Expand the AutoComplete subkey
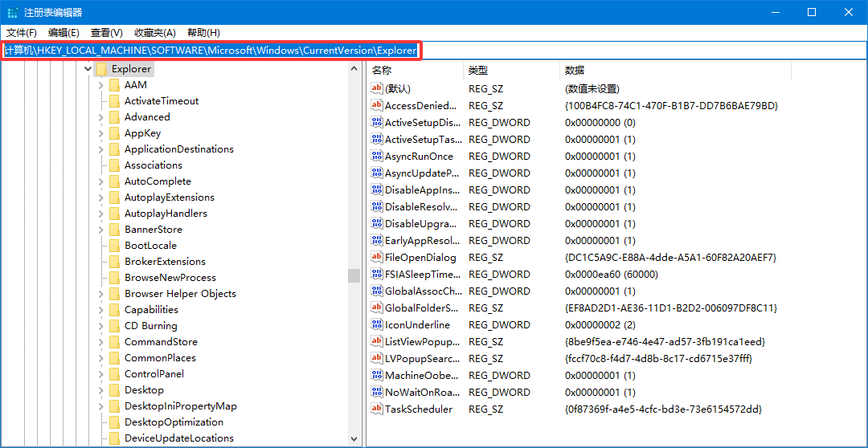This screenshot has height=448, width=868. [x=100, y=181]
